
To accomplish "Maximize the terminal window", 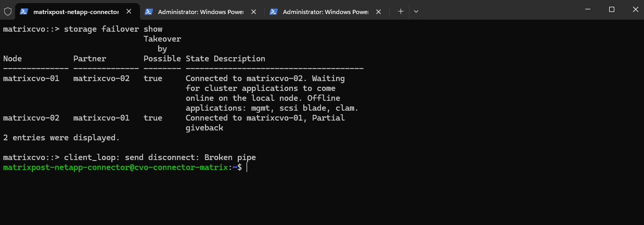I will pos(612,9).
